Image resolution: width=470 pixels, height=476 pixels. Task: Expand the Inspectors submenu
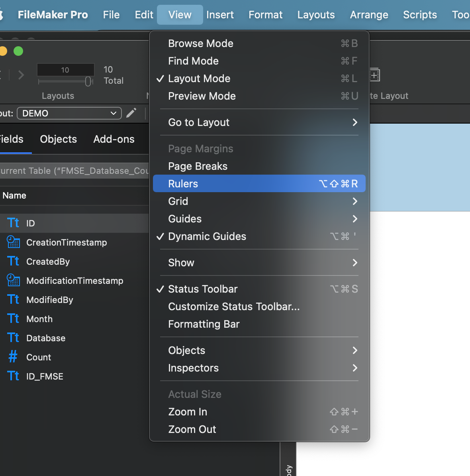click(x=259, y=368)
